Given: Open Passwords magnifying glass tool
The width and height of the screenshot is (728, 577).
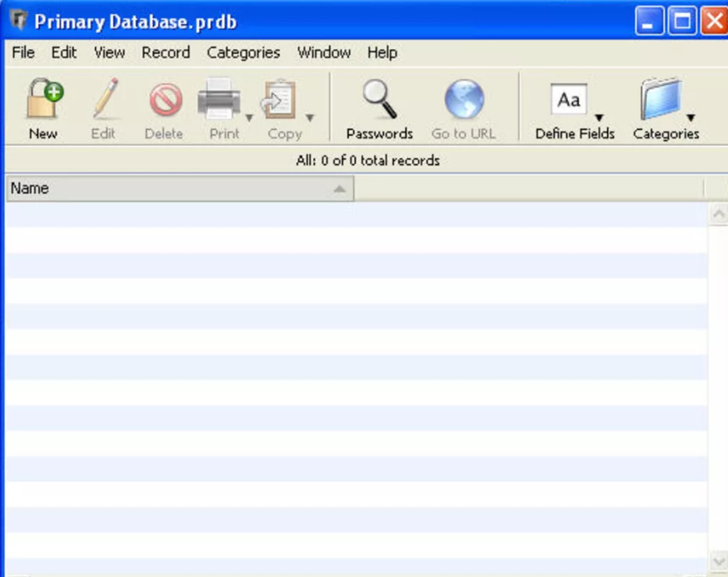Looking at the screenshot, I should tap(379, 99).
